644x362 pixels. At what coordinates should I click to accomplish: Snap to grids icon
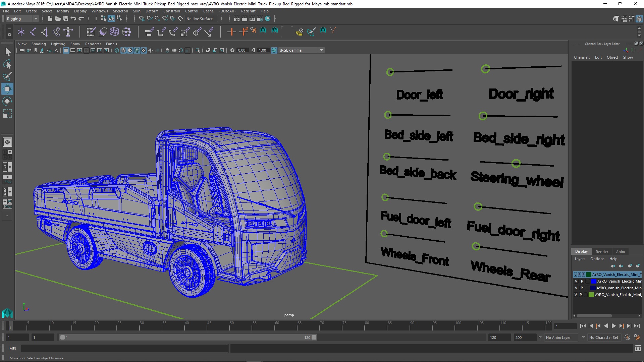coord(142,19)
